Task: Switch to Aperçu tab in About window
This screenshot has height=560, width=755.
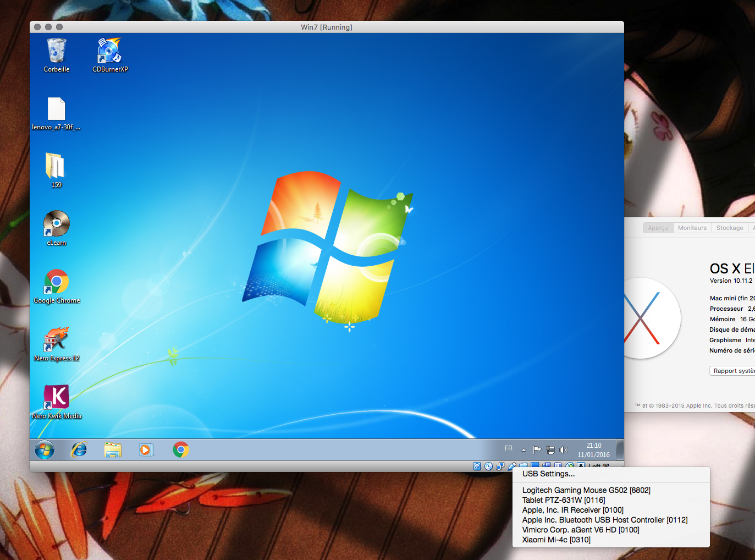Action: coord(658,228)
